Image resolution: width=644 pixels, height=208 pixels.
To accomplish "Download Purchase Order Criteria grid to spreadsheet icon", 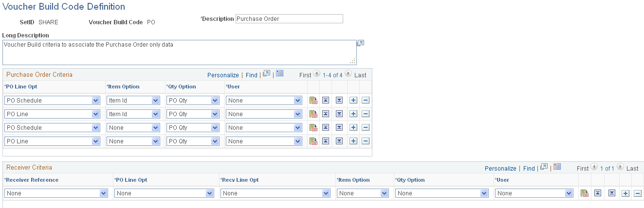I will pos(279,74).
